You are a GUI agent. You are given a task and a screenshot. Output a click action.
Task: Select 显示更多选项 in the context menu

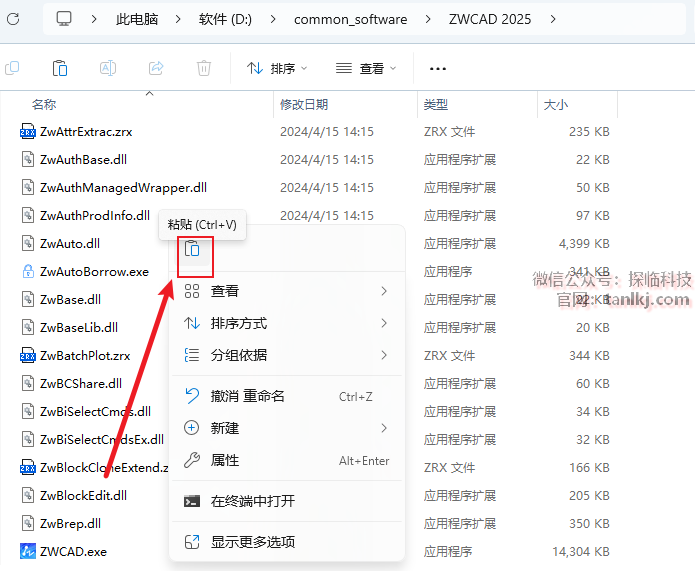pyautogui.click(x=287, y=542)
